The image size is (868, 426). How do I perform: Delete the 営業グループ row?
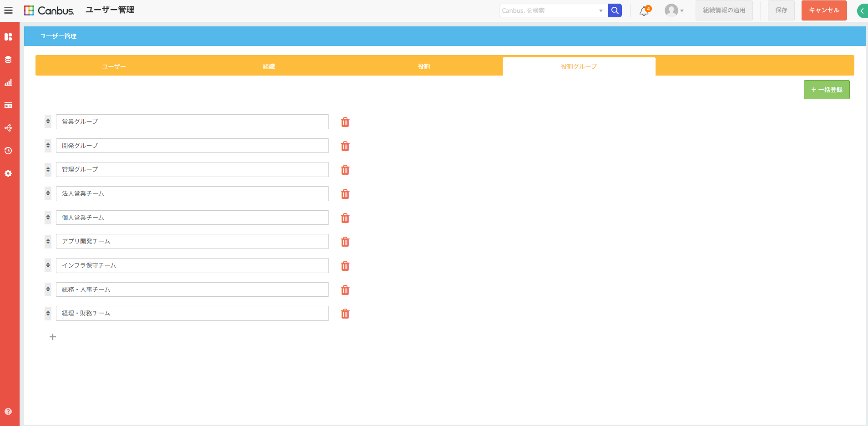(x=345, y=122)
